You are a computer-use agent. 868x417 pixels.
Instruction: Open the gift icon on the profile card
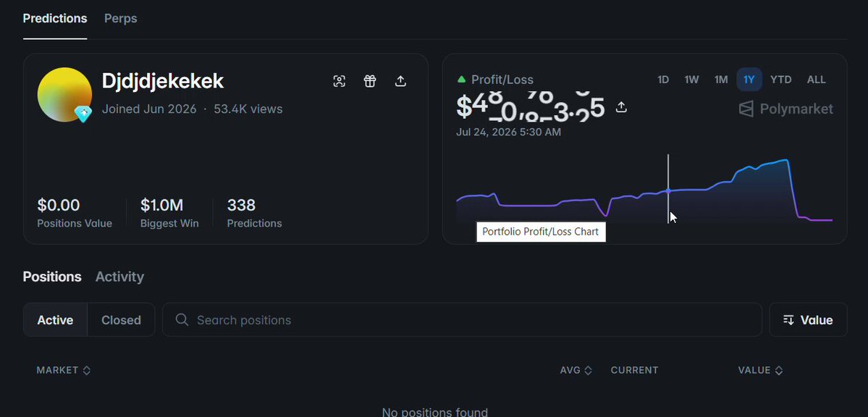pyautogui.click(x=370, y=81)
